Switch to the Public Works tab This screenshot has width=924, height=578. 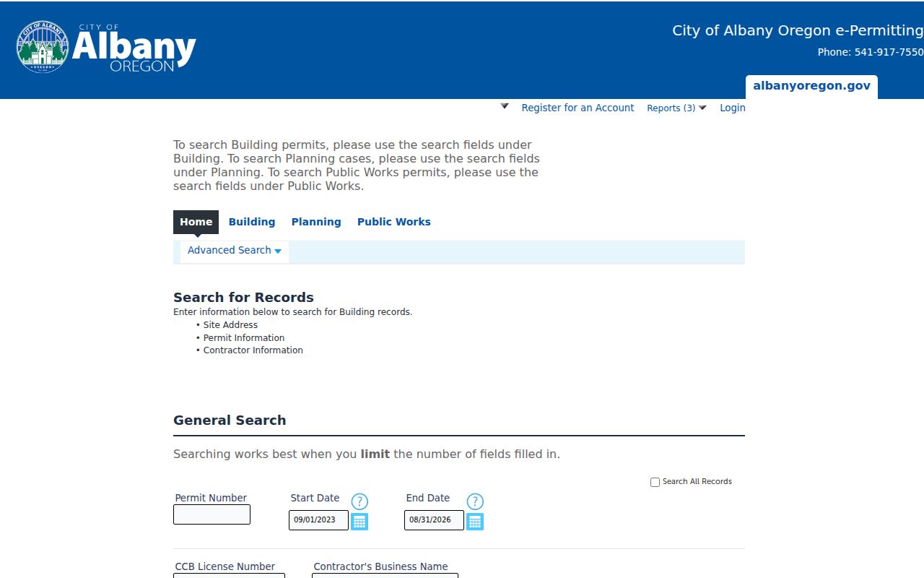click(x=394, y=222)
